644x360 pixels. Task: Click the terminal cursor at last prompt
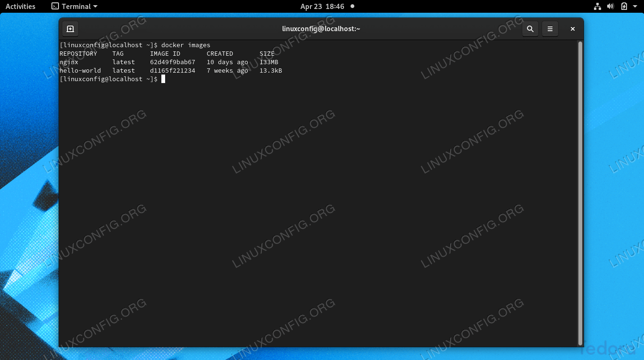pyautogui.click(x=163, y=79)
